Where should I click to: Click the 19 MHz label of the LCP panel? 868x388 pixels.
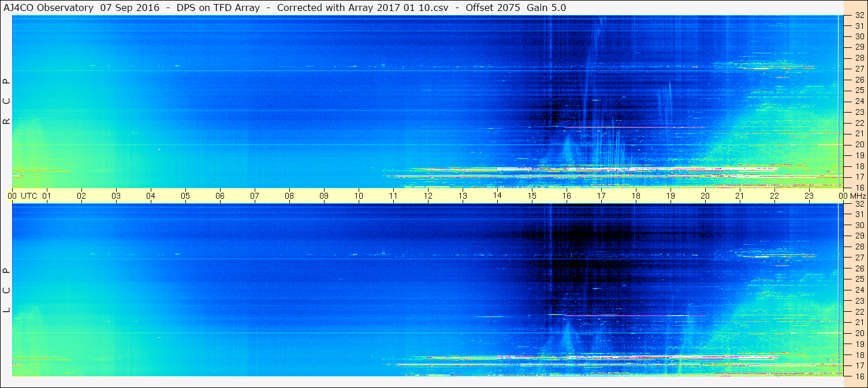click(859, 344)
